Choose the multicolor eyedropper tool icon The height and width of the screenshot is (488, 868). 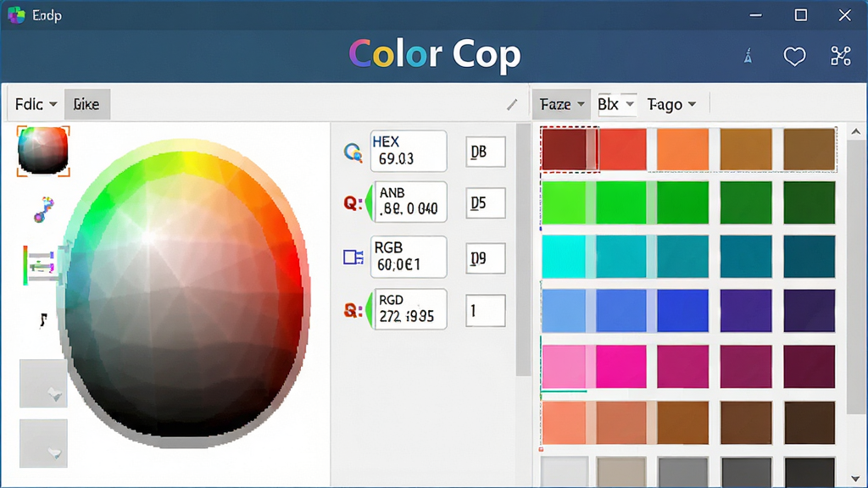[x=43, y=209]
